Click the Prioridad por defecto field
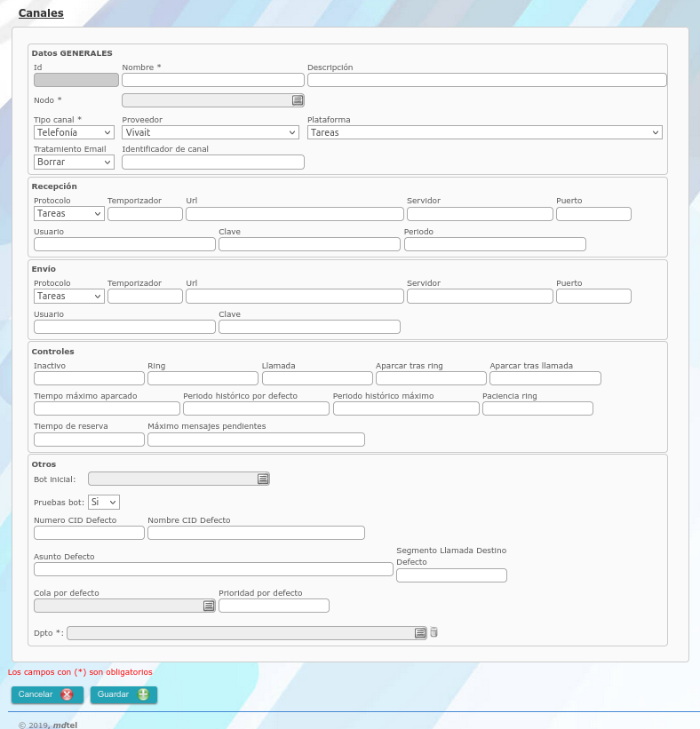Image resolution: width=700 pixels, height=729 pixels. 274,606
